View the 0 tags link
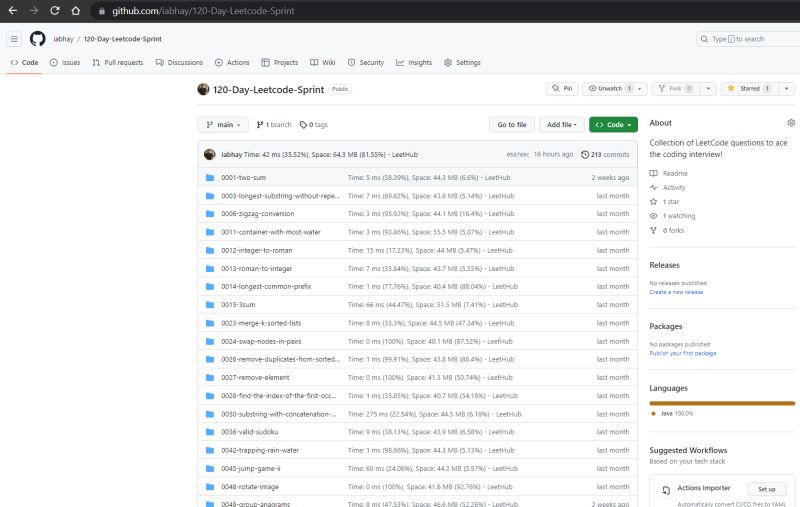This screenshot has width=800, height=507. (314, 124)
